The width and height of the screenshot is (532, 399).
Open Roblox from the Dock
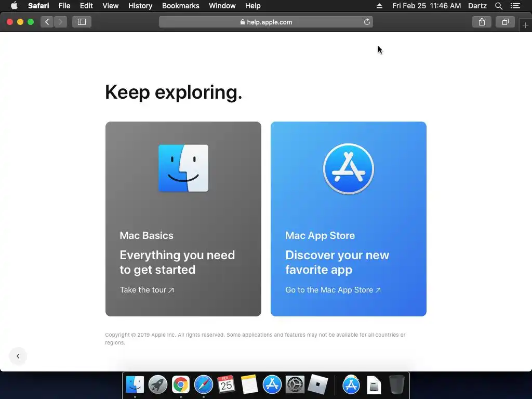[317, 385]
